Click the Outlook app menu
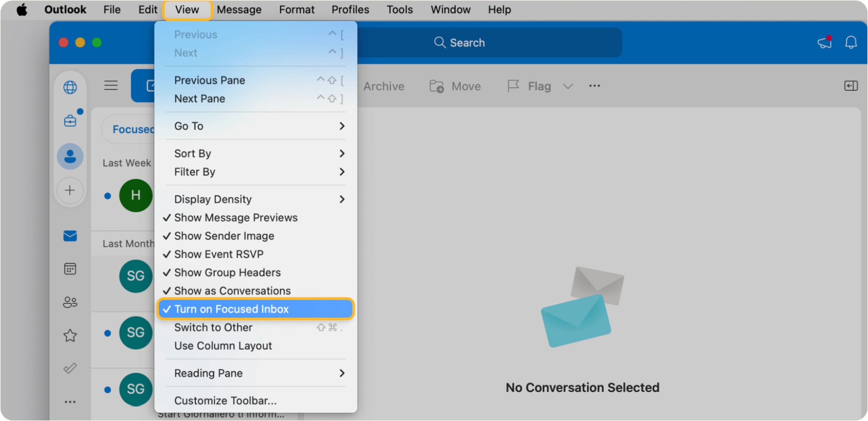Image resolution: width=868 pixels, height=421 pixels. [x=65, y=10]
